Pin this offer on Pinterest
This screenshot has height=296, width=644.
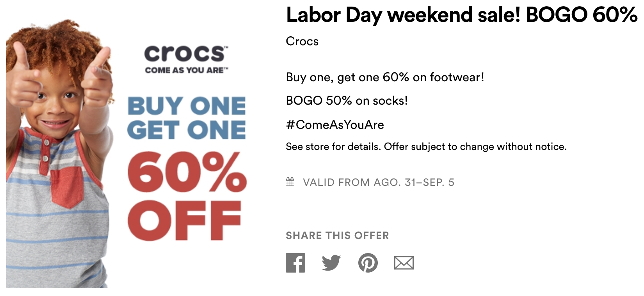(368, 263)
